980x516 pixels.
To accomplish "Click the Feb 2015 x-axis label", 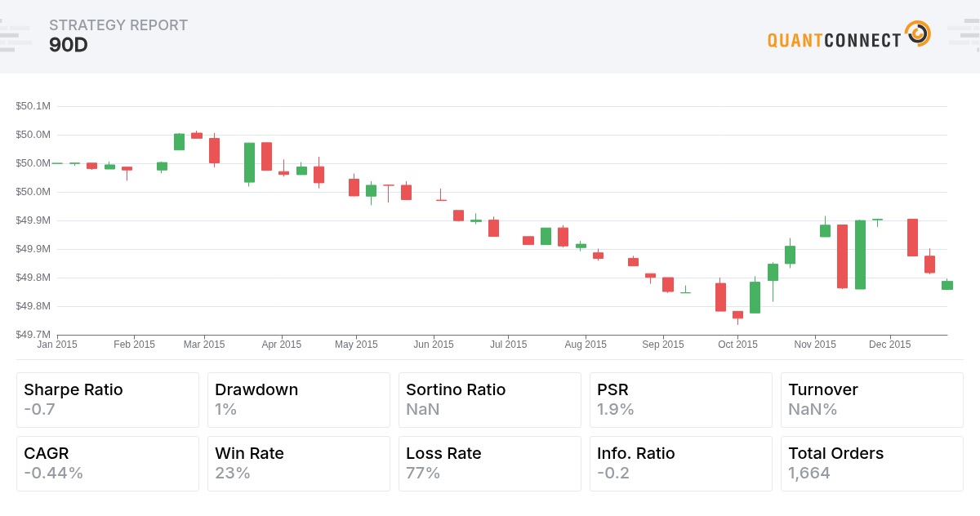I will coord(134,345).
